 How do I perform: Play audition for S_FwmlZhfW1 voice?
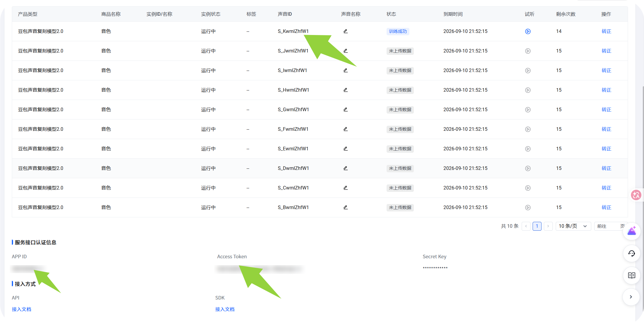[528, 129]
